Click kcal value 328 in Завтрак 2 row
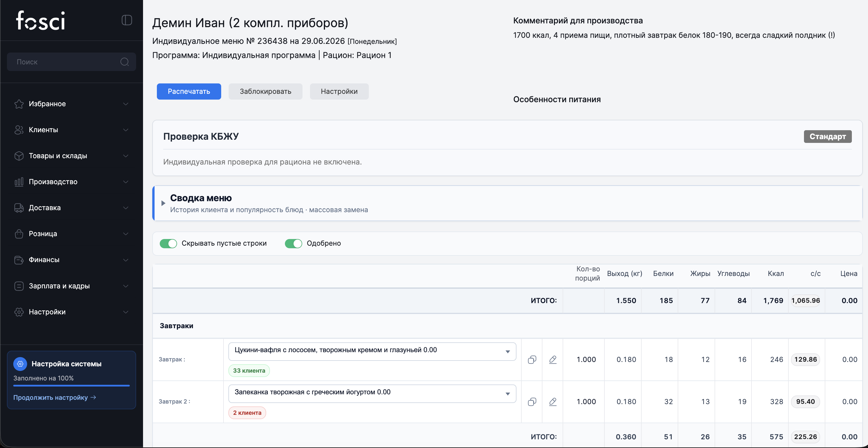Viewport: 868px width, 448px height. tap(776, 402)
